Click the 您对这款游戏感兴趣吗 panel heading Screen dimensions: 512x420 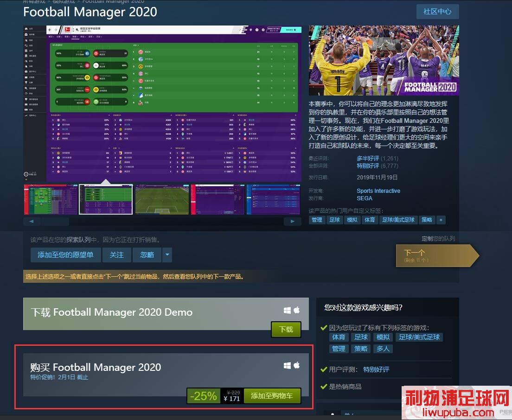364,307
